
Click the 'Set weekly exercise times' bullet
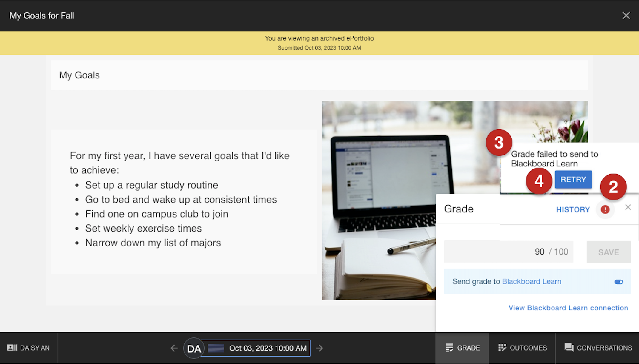143,228
